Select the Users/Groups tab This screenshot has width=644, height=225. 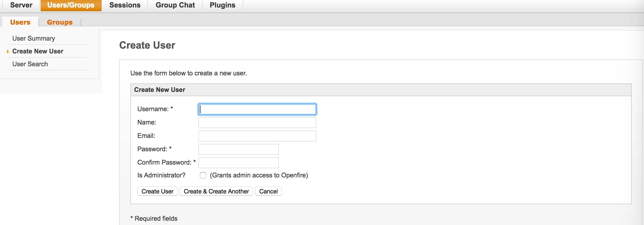point(71,5)
